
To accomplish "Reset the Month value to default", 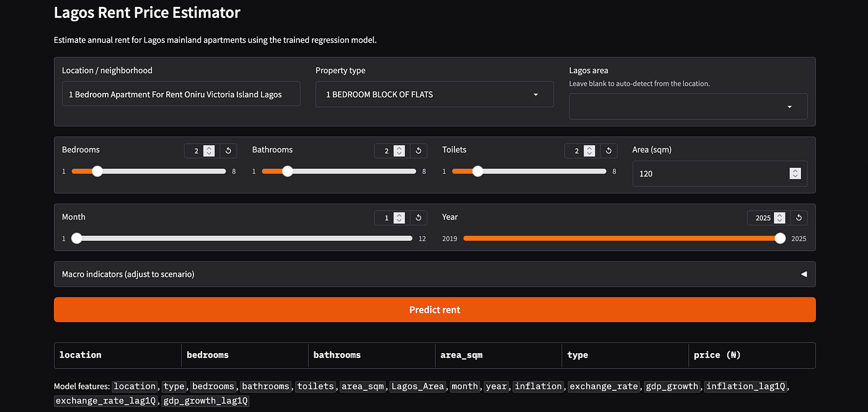I will coord(418,217).
